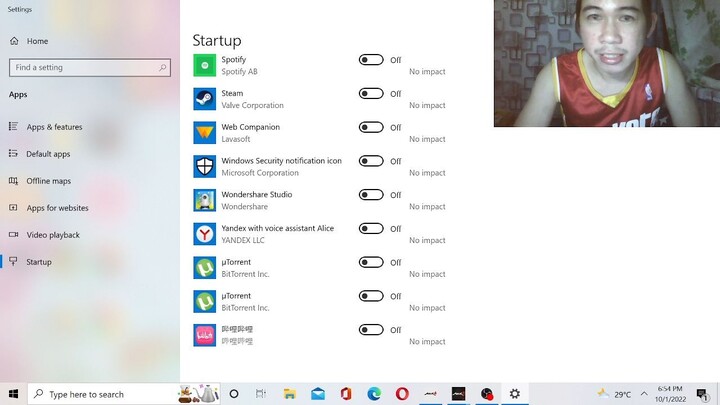Screen dimensions: 720x405
Task: Open the weather 29°C widget
Action: click(614, 394)
